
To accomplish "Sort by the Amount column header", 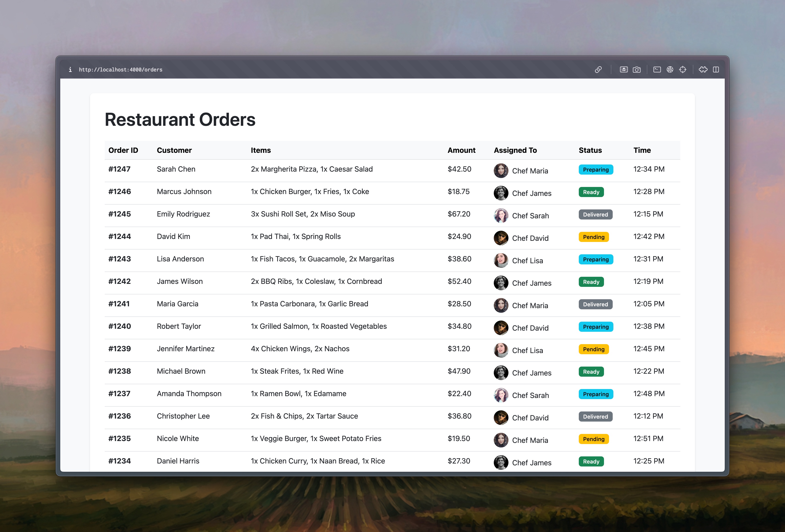I will coord(461,150).
